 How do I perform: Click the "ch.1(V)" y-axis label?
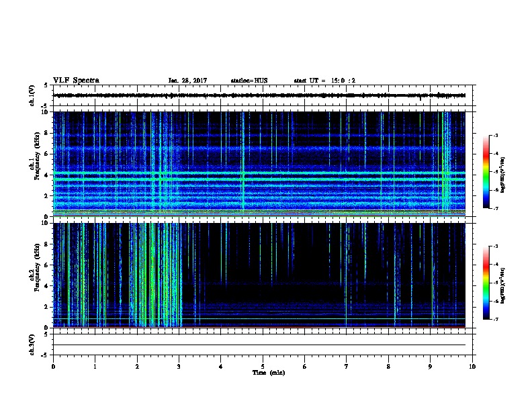coord(32,95)
